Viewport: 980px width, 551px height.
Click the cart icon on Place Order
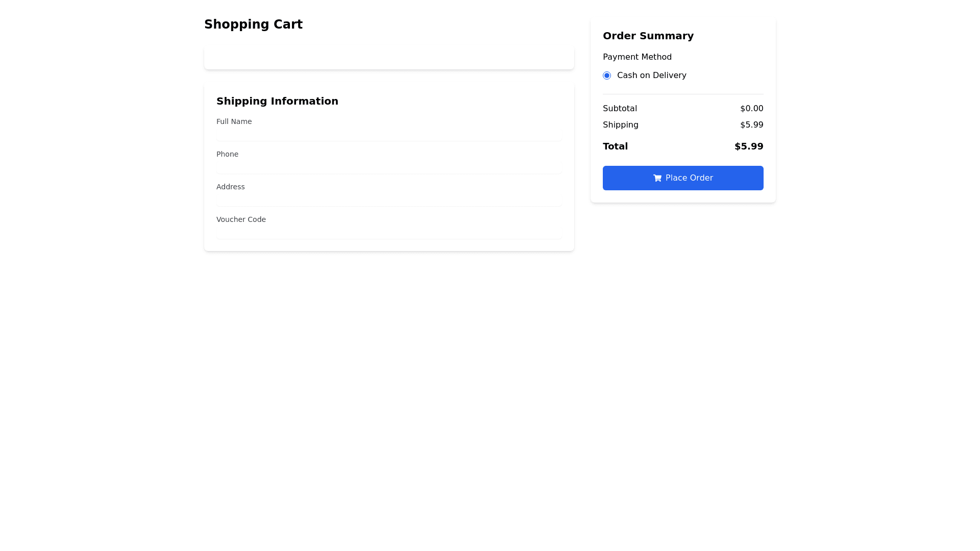point(657,178)
